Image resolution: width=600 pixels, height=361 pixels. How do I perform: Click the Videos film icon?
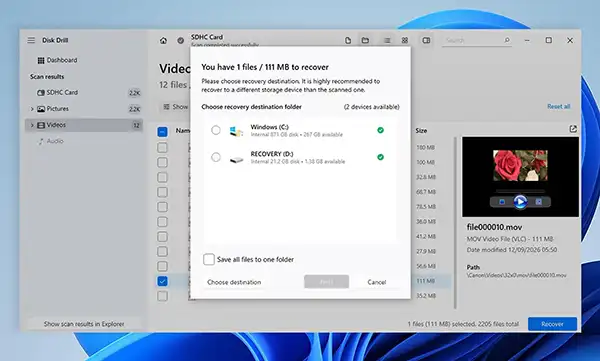tap(41, 125)
